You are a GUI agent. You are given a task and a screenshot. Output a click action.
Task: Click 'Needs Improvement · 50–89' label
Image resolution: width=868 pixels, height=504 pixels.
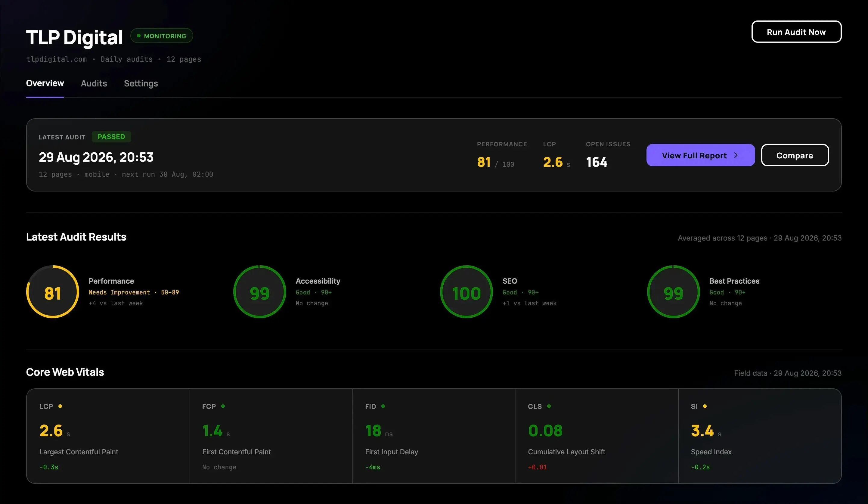tap(134, 292)
